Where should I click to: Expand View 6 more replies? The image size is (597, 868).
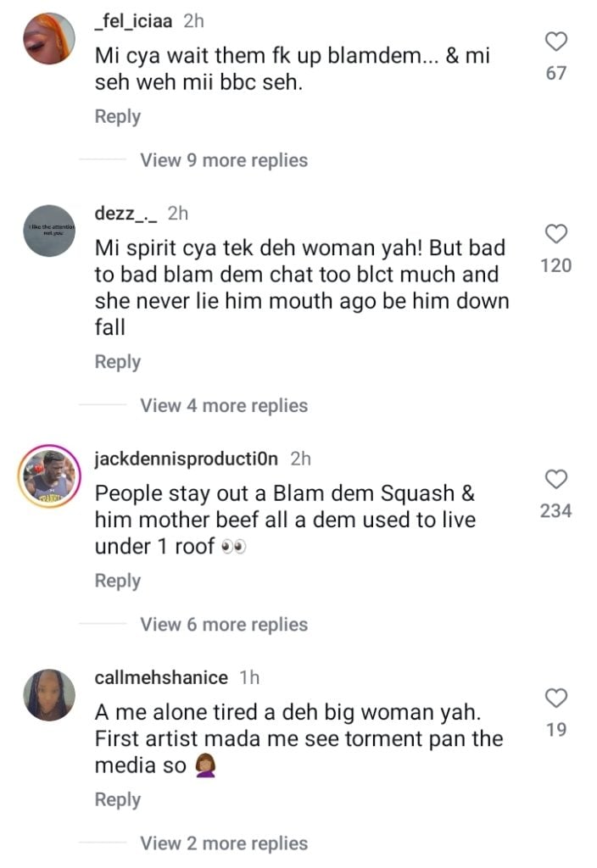pyautogui.click(x=224, y=624)
